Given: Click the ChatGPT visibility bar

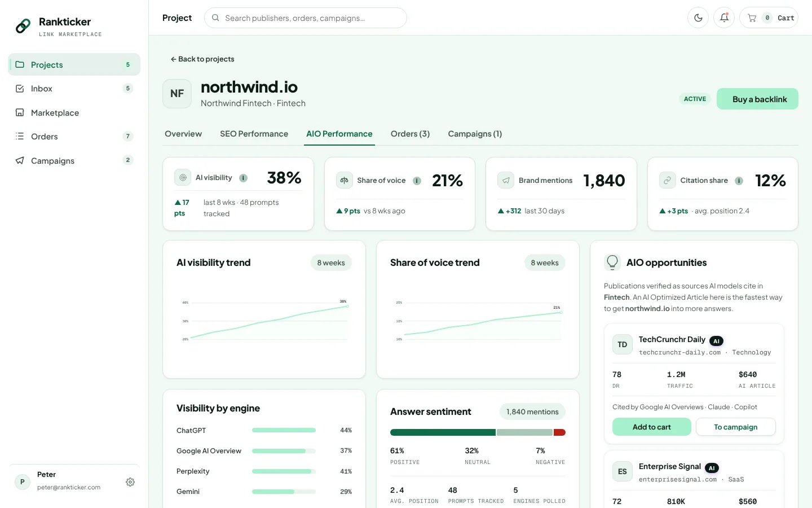Looking at the screenshot, I should coord(284,430).
